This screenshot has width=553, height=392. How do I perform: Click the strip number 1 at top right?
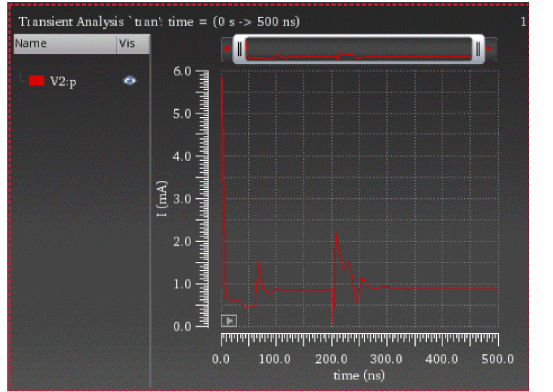click(x=523, y=22)
